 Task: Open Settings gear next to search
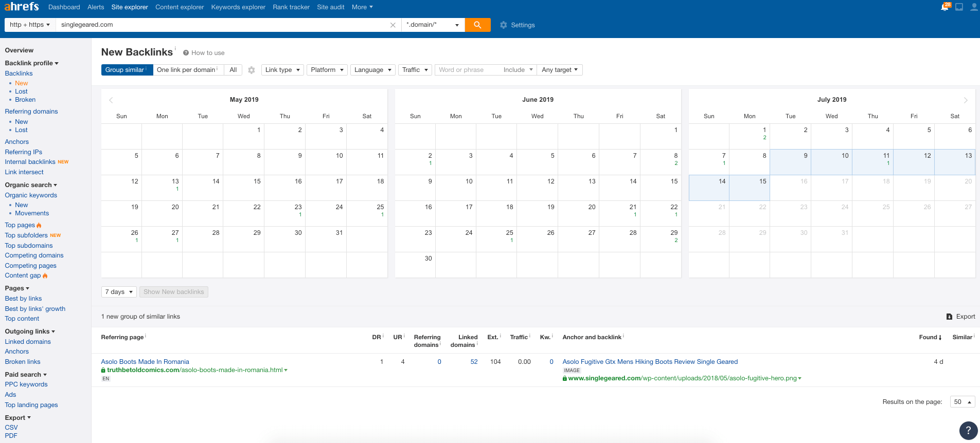click(518, 25)
